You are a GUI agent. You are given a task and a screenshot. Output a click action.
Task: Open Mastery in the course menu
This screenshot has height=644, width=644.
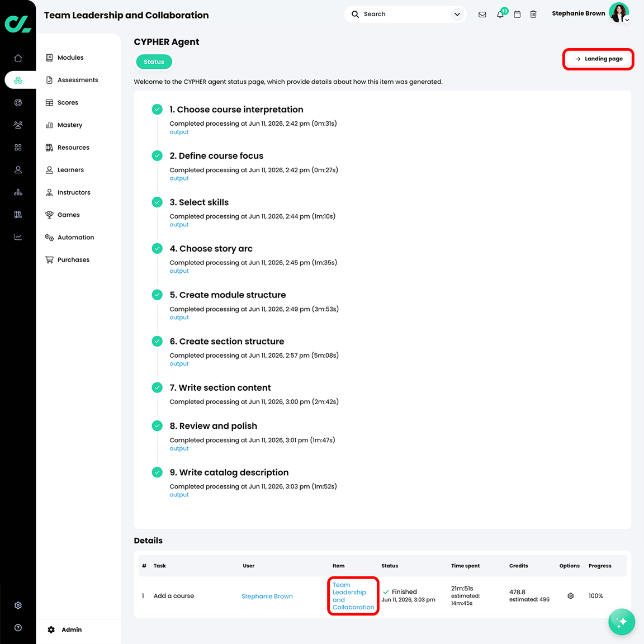pos(70,125)
